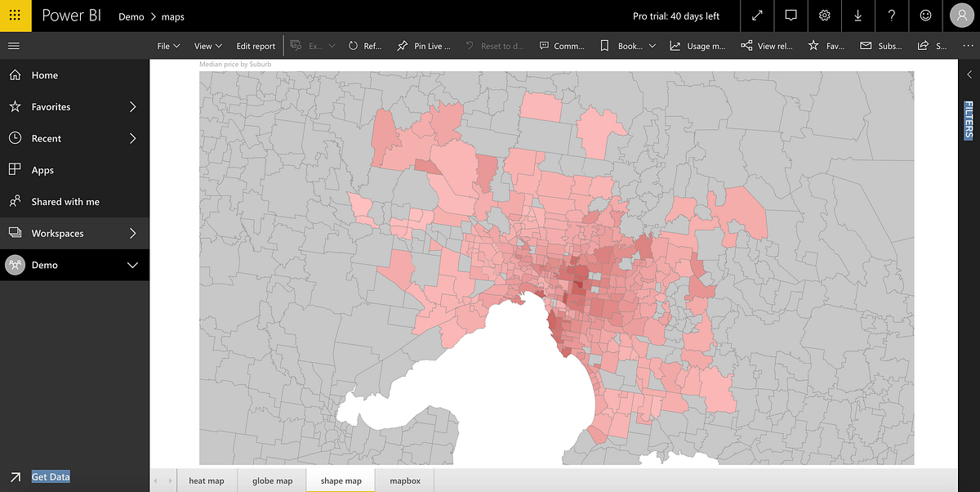
Task: Open the Usage metrics view
Action: click(698, 46)
